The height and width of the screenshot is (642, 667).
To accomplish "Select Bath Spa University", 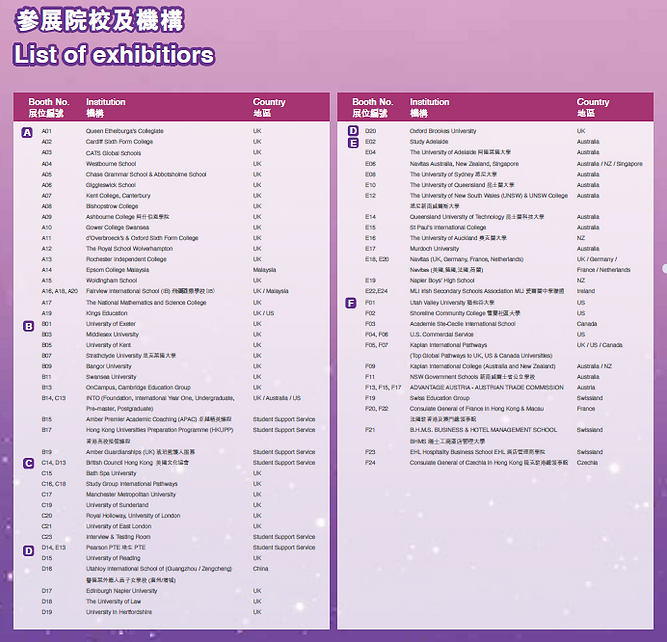I will [x=111, y=473].
